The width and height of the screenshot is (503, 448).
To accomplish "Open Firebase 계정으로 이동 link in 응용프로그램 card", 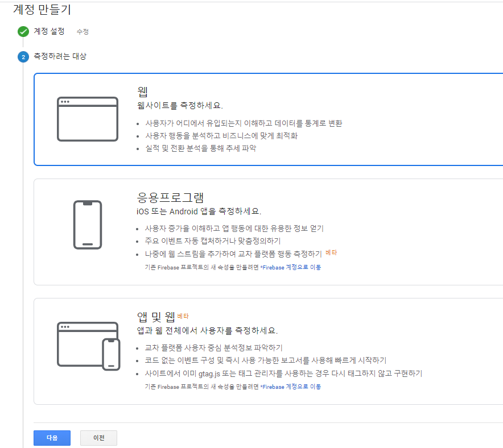I will point(291,267).
